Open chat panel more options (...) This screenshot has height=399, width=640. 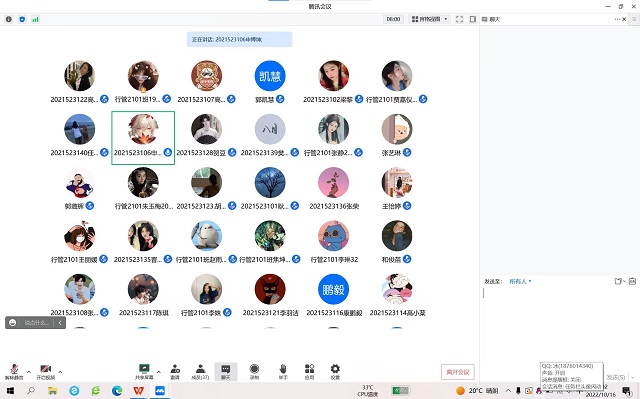(617, 19)
